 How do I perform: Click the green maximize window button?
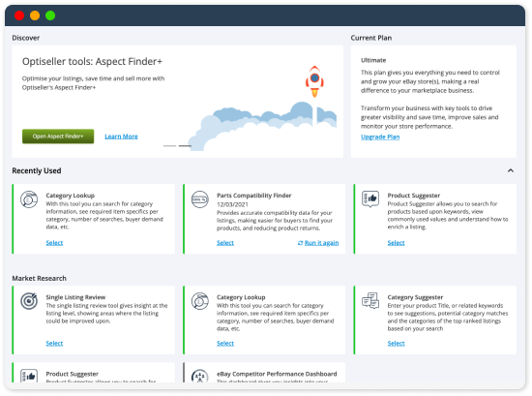tap(50, 15)
